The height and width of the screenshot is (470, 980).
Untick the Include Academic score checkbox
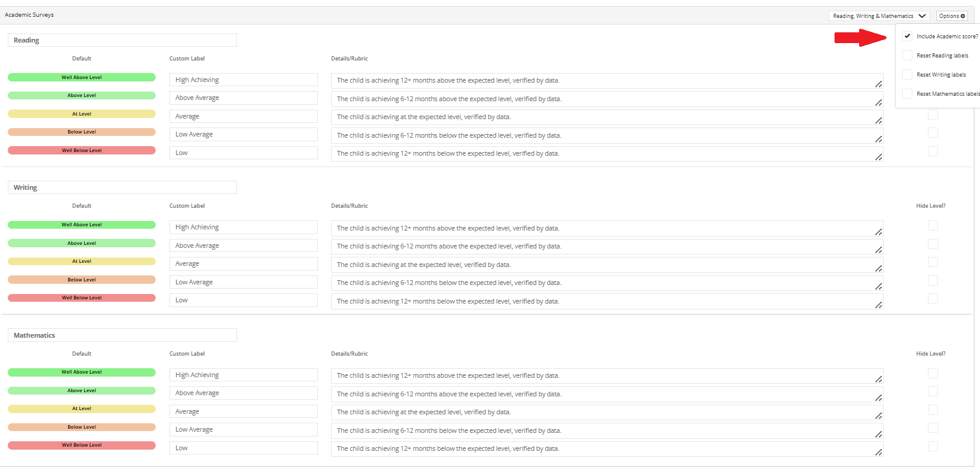pos(908,37)
